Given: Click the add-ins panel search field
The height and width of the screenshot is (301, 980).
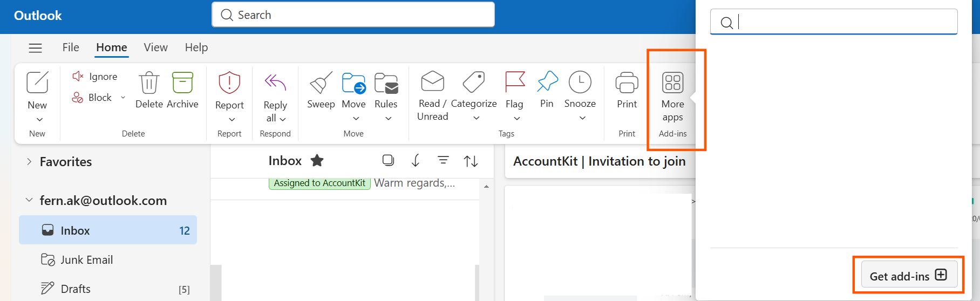Looking at the screenshot, I should pos(834,22).
